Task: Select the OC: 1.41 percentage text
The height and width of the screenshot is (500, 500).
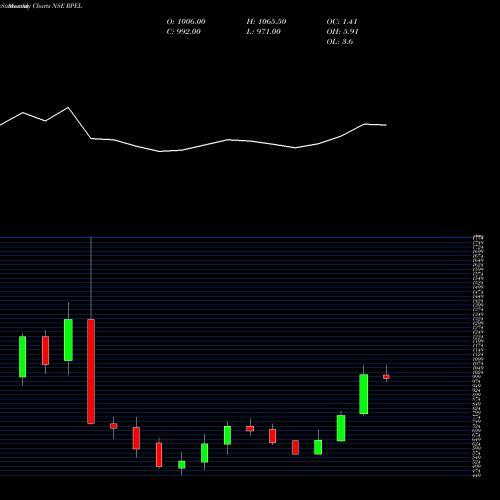Action: pyautogui.click(x=342, y=22)
